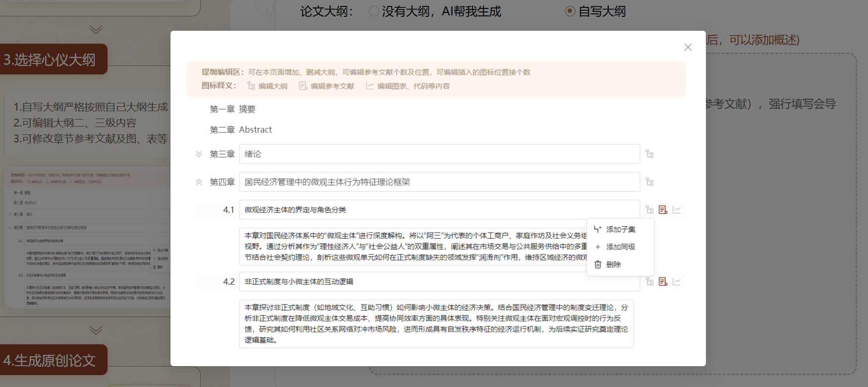The width and height of the screenshot is (868, 387).
Task: Click tip 3.可修改章节参考文献及图、表等
Action: (x=91, y=138)
